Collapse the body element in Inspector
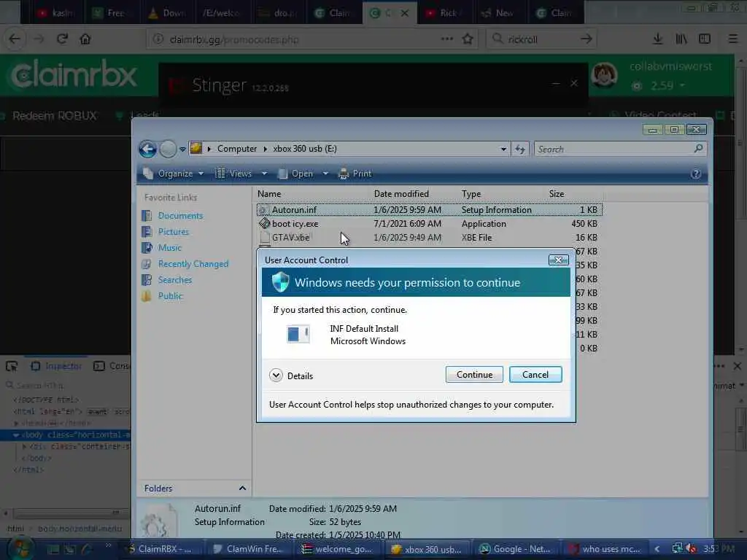The width and height of the screenshot is (747, 560). tap(16, 435)
